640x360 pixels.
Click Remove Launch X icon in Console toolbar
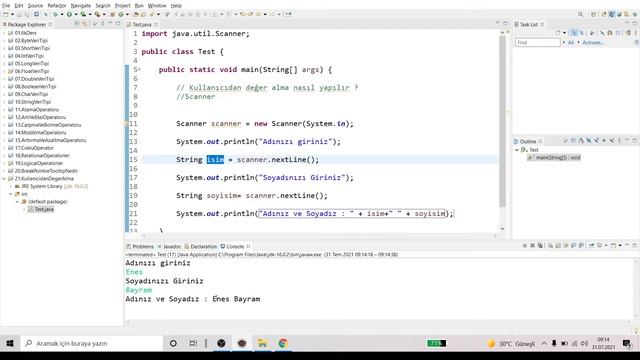533,245
